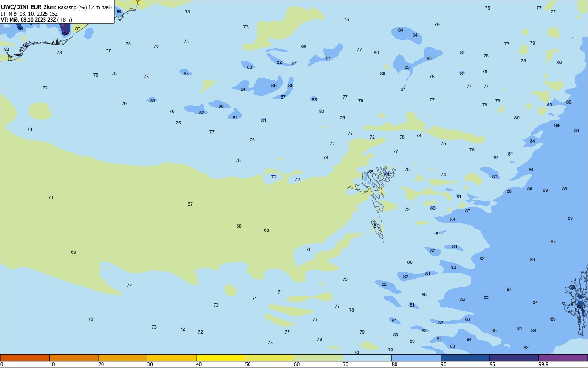This screenshot has width=588, height=368.
Task: Select the 91 humidity value on the map
Action: click(328, 58)
